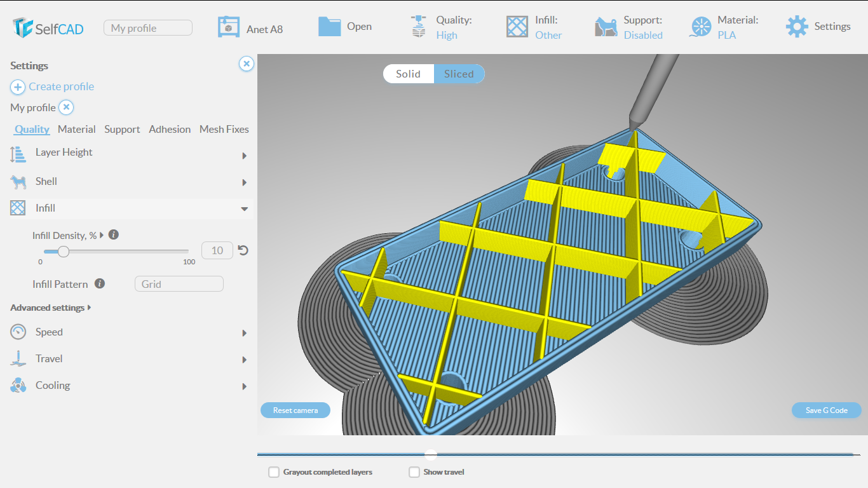Switch preview to Sliced view
The image size is (868, 488).
point(459,74)
